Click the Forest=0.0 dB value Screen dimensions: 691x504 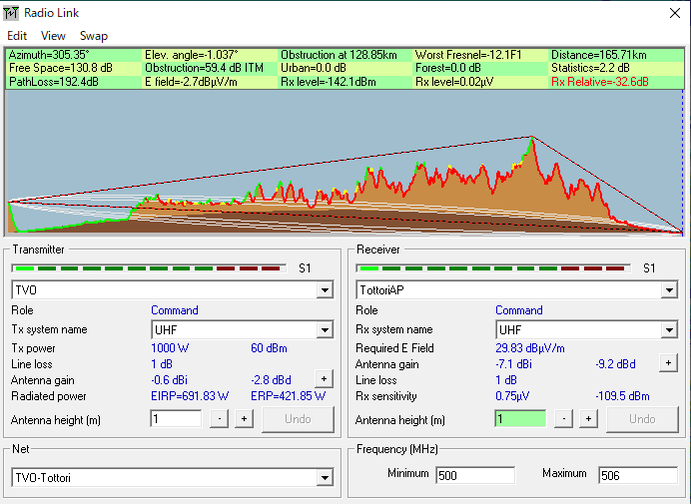pos(448,68)
